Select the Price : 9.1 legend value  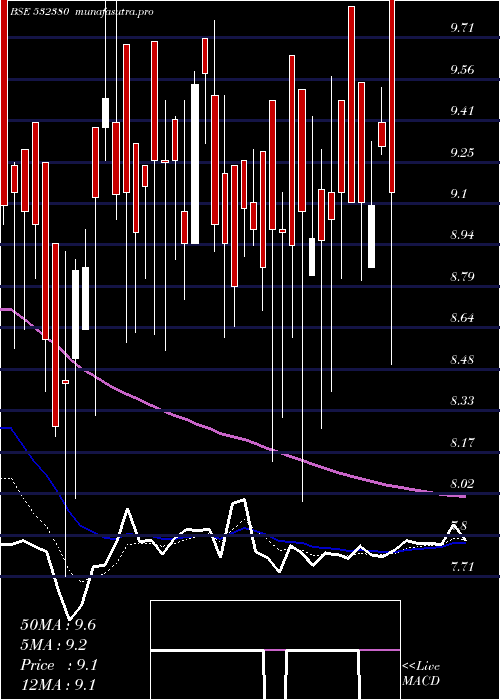(58, 665)
